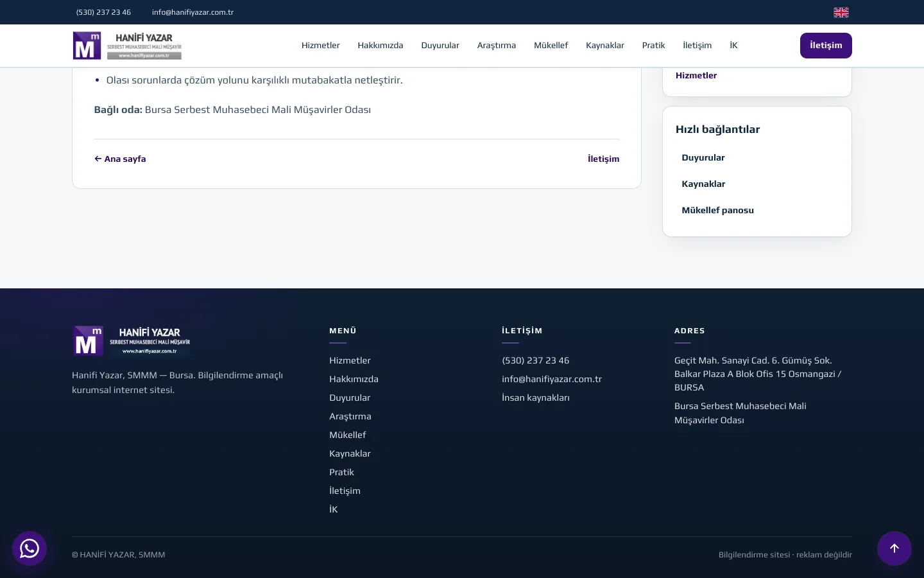Click the Hanifi Yazar header logo
Viewport: 924px width, 578px height.
[127, 46]
